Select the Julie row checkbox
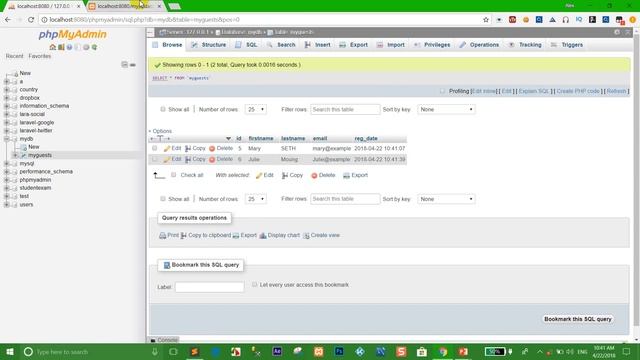This screenshot has height=360, width=640. pyautogui.click(x=155, y=159)
